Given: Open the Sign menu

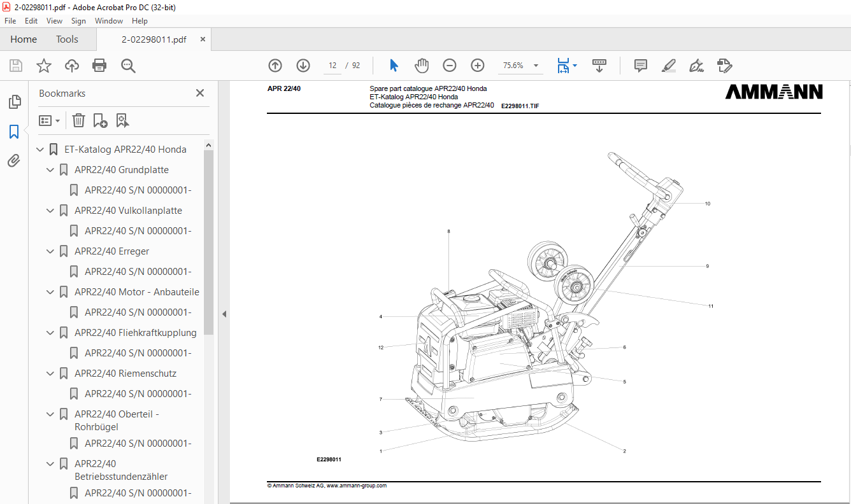Looking at the screenshot, I should coord(78,21).
